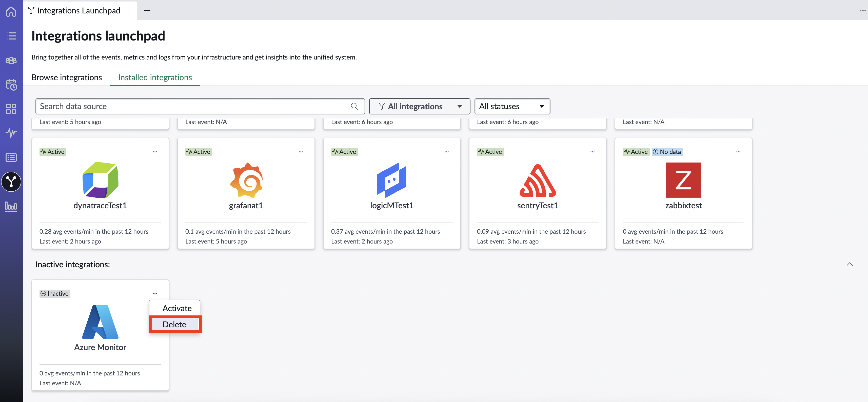The width and height of the screenshot is (868, 402).
Task: Open the activity pulse sidebar icon
Action: point(11,133)
